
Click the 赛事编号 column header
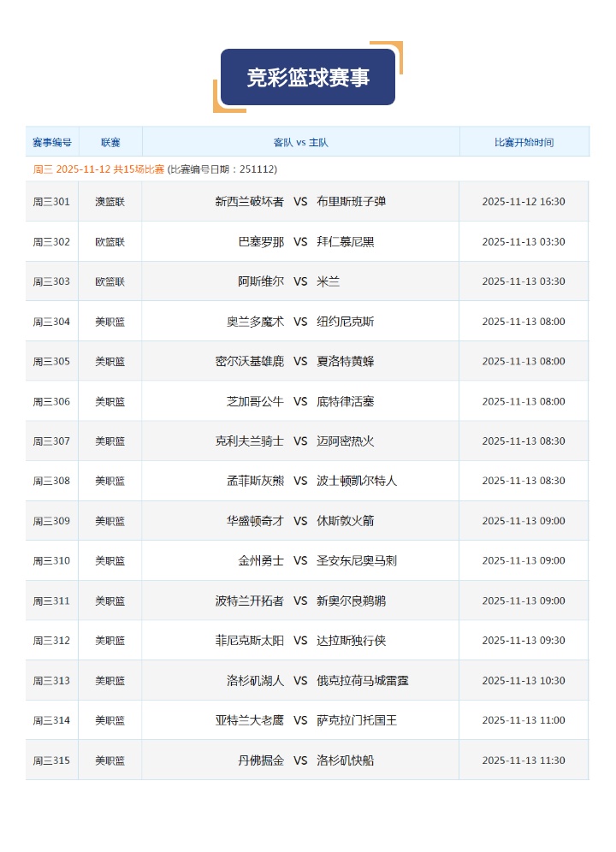click(51, 142)
